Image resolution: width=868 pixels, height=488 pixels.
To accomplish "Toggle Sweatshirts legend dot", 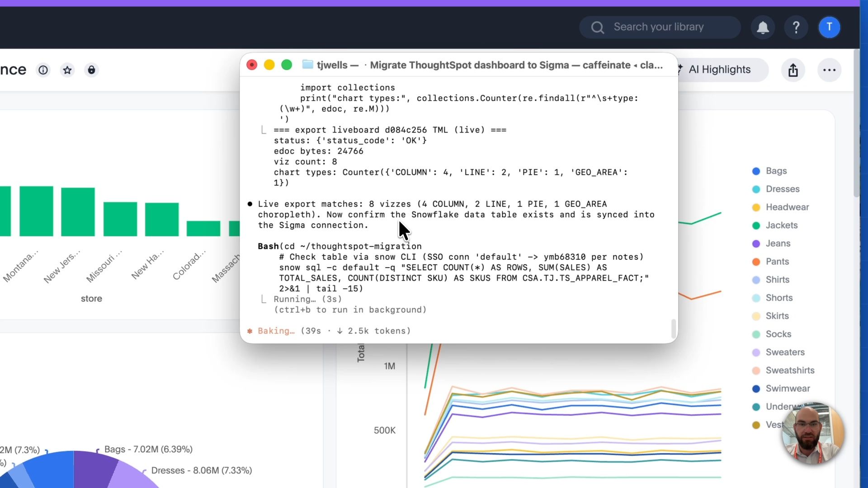I will click(x=756, y=371).
